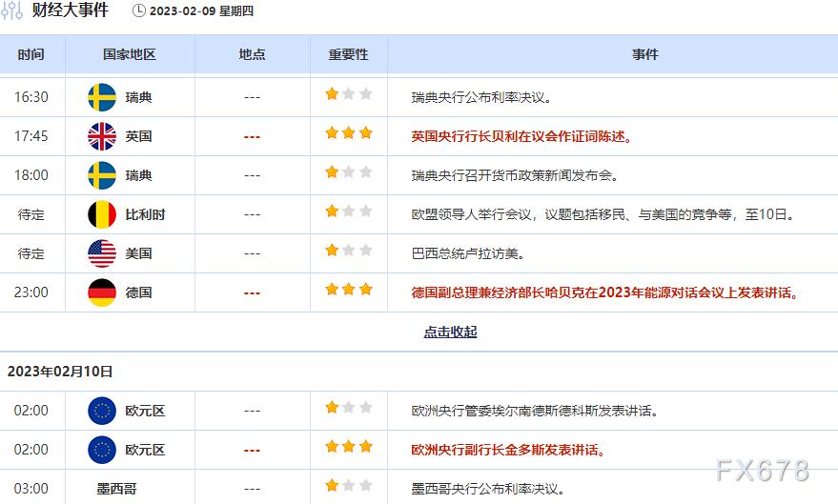The image size is (838, 504).
Task: Click the Sweden flag in the 16:30 row
Action: point(102,97)
